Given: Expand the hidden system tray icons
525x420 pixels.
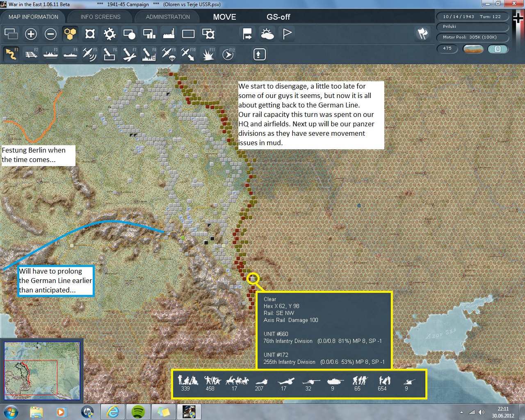Looking at the screenshot, I should coord(461,412).
